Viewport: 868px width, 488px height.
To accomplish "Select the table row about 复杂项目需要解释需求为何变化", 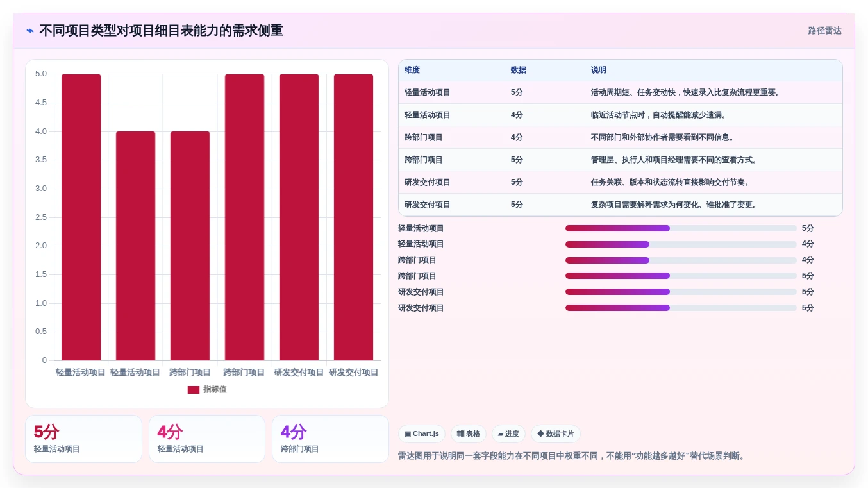I will (621, 205).
